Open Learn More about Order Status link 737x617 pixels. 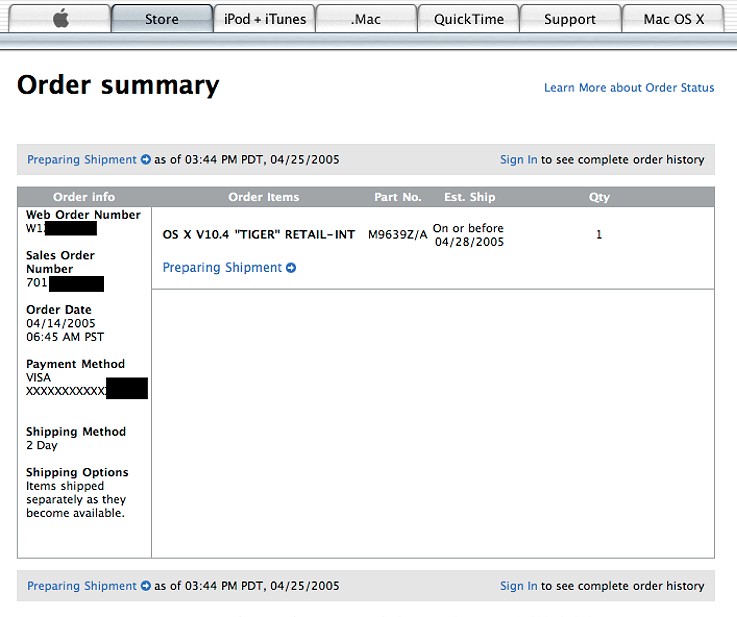629,88
